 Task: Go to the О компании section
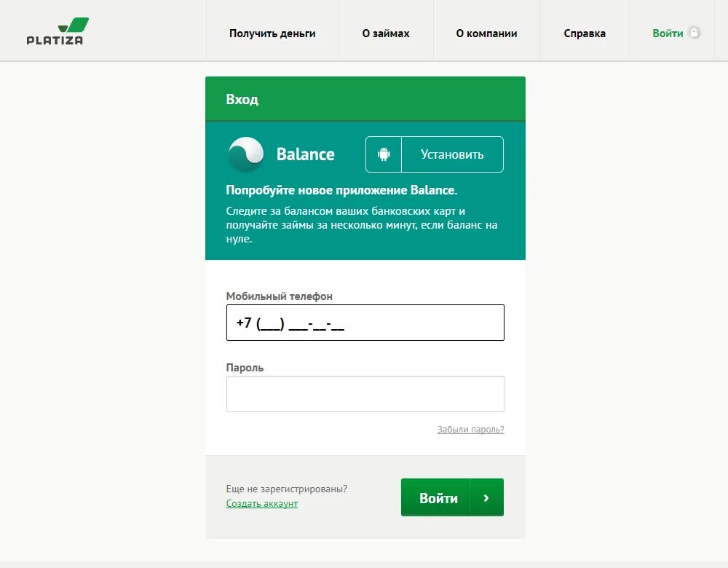pyautogui.click(x=486, y=33)
